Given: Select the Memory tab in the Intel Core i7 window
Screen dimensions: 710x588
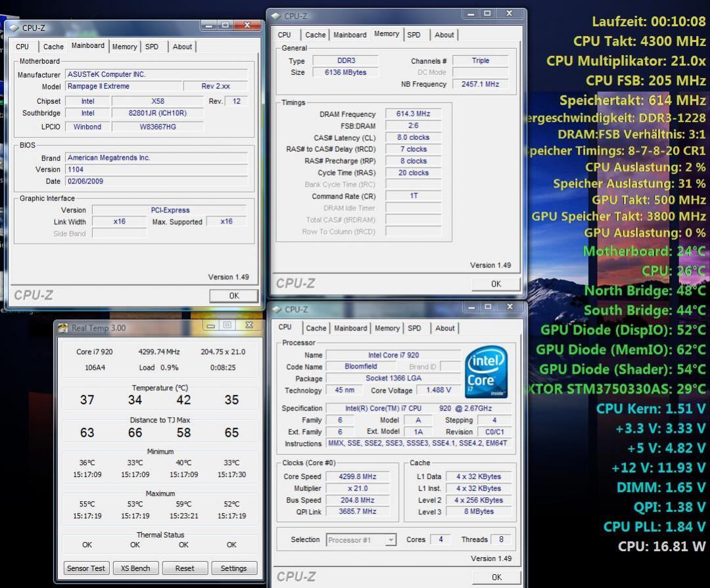Looking at the screenshot, I should (387, 328).
